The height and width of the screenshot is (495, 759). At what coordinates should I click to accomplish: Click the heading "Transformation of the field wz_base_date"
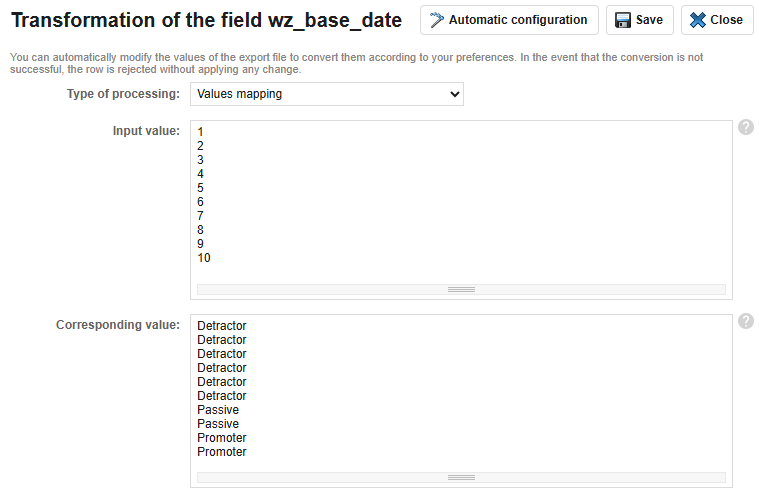tap(206, 20)
